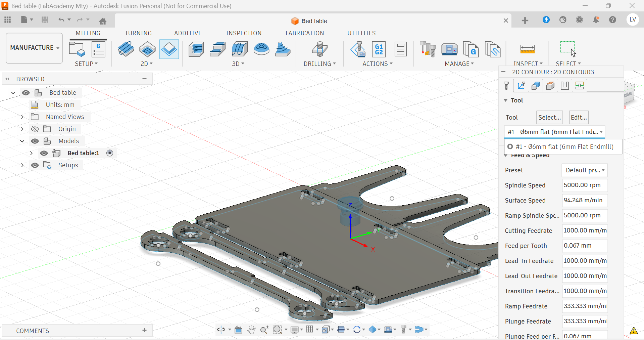Activate the Bed table:1 radio button
Screen dimensions: 644x340
(110, 153)
